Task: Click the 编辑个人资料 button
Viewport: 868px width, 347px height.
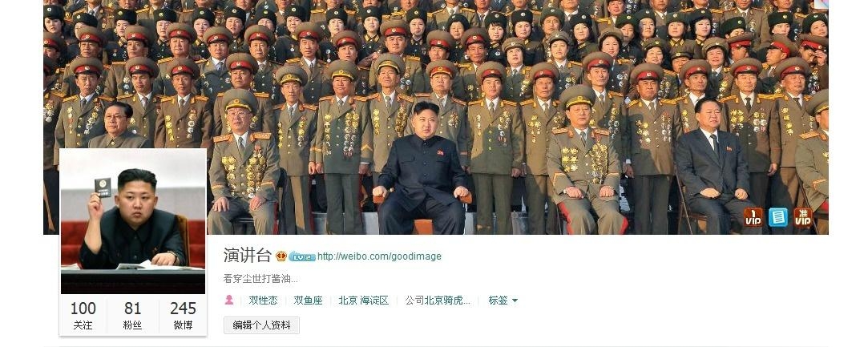Action: click(261, 325)
